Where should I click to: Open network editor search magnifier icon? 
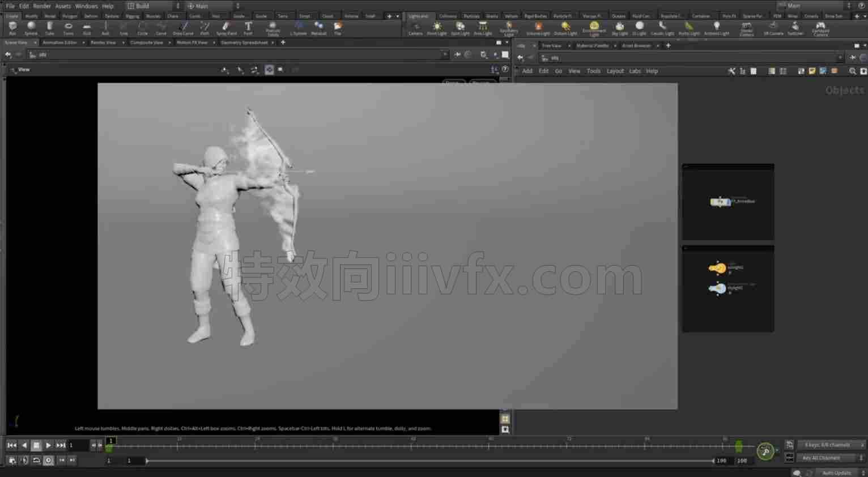(852, 71)
